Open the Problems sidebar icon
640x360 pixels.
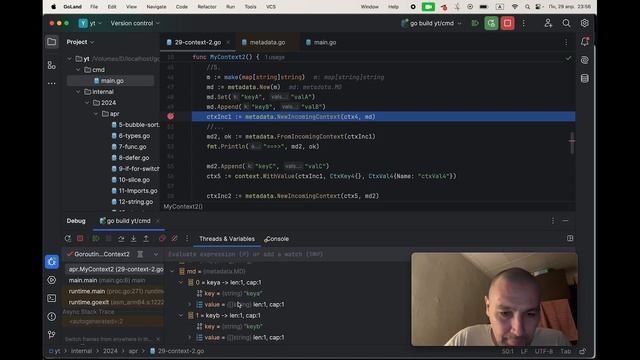pos(52,316)
